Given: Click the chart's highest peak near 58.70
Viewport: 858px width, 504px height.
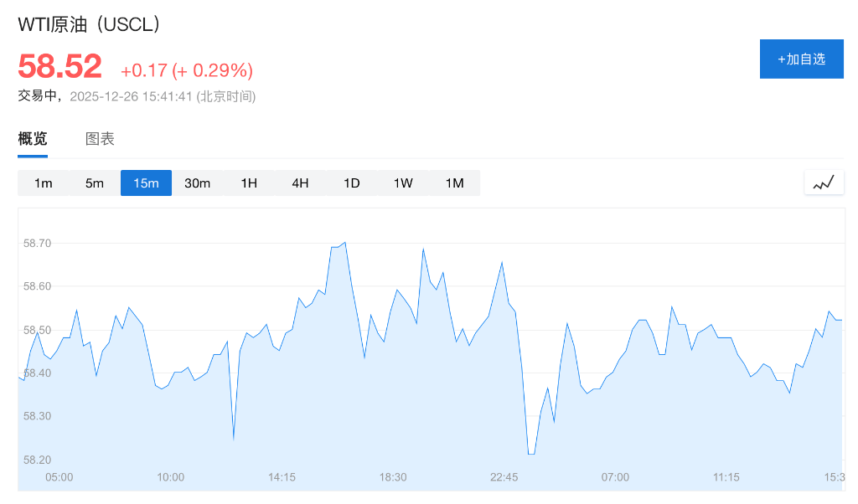Looking at the screenshot, I should click(344, 243).
